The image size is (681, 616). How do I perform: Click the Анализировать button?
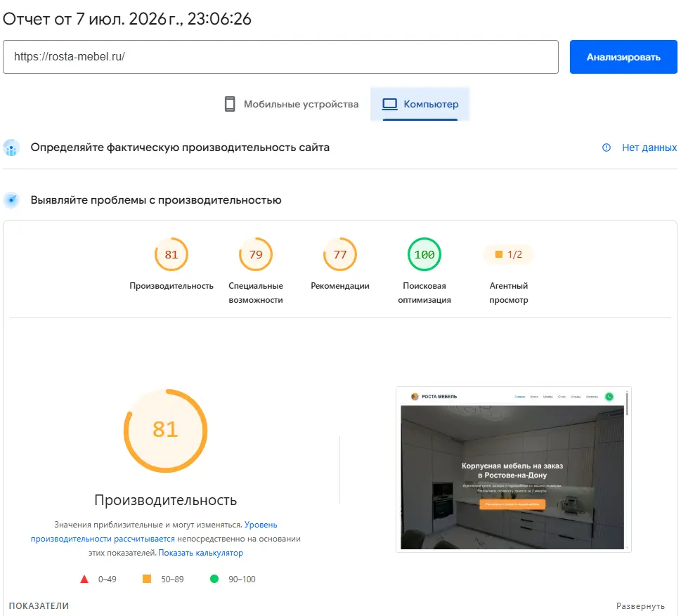tap(623, 57)
